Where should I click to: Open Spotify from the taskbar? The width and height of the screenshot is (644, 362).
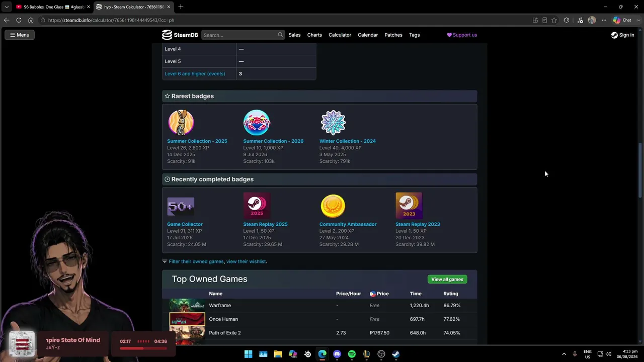coord(352,354)
